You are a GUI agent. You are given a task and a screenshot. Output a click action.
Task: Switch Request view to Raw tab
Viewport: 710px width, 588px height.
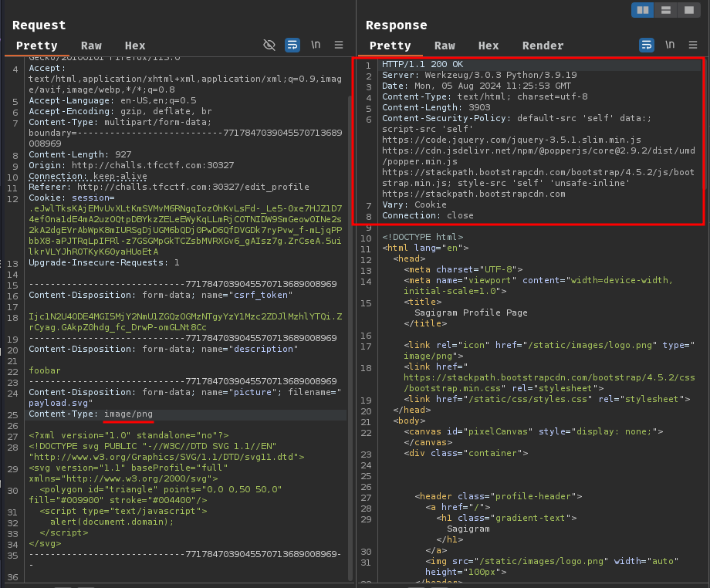click(91, 46)
